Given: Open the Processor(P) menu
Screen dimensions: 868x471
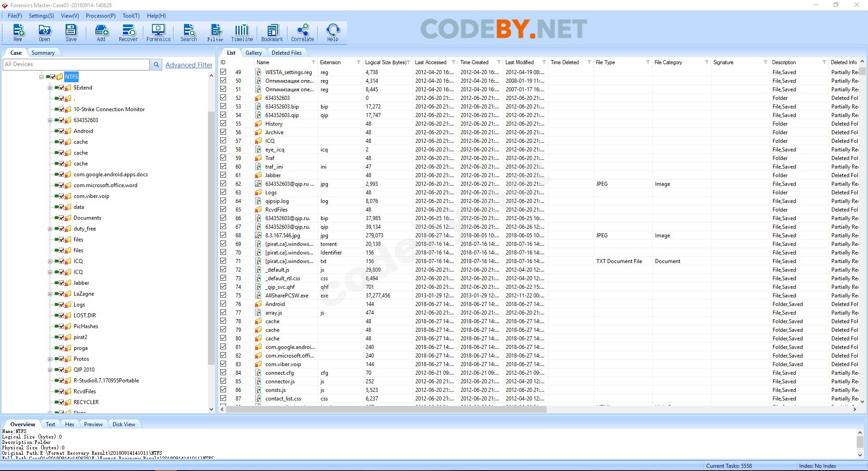Looking at the screenshot, I should pyautogui.click(x=100, y=16).
